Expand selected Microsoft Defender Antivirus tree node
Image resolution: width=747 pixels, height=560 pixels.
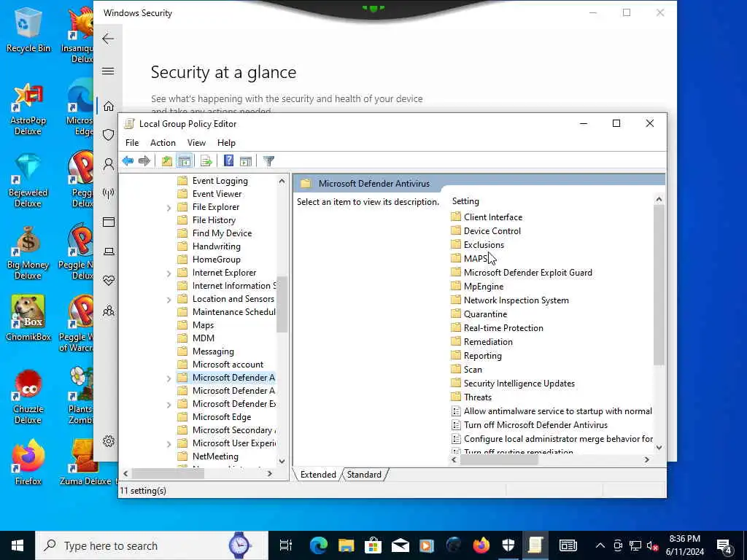pyautogui.click(x=169, y=378)
